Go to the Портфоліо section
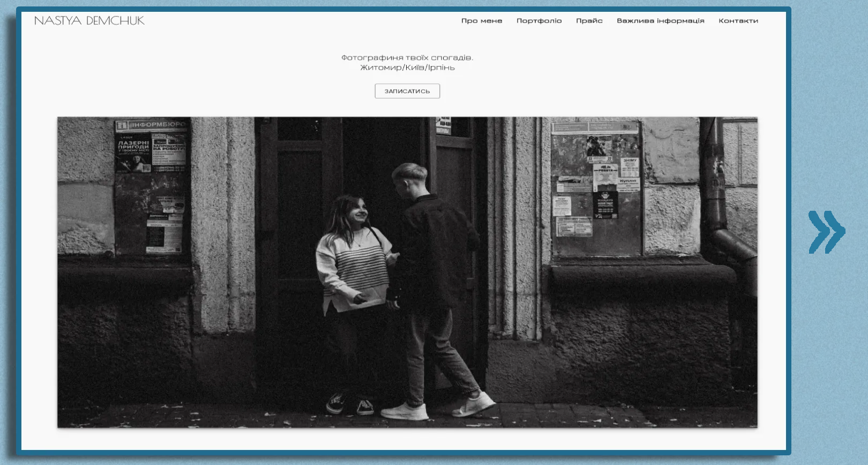868x465 pixels. coord(539,21)
